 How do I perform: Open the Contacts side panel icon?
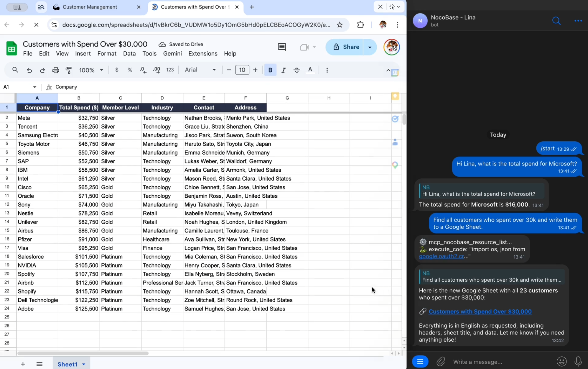pos(395,142)
